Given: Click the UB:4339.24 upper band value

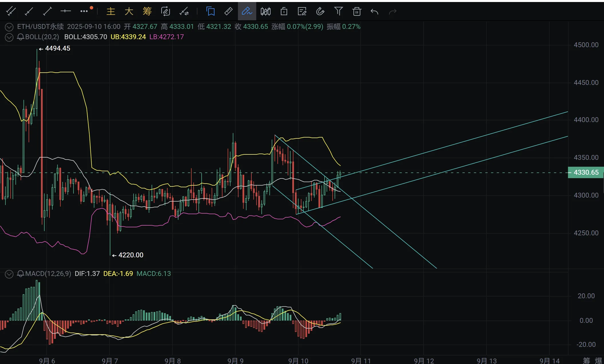Looking at the screenshot, I should (x=128, y=37).
